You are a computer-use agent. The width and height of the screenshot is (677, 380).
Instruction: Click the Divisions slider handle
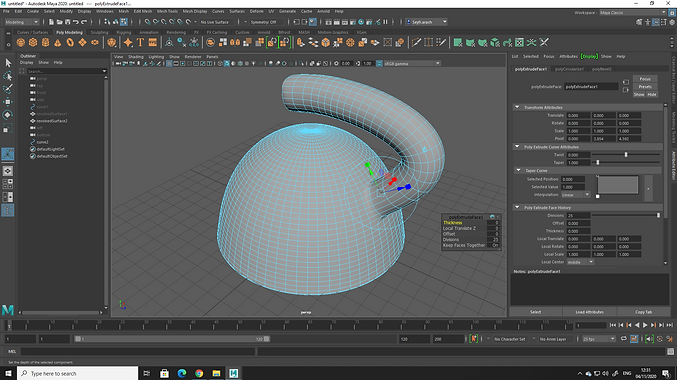point(658,215)
